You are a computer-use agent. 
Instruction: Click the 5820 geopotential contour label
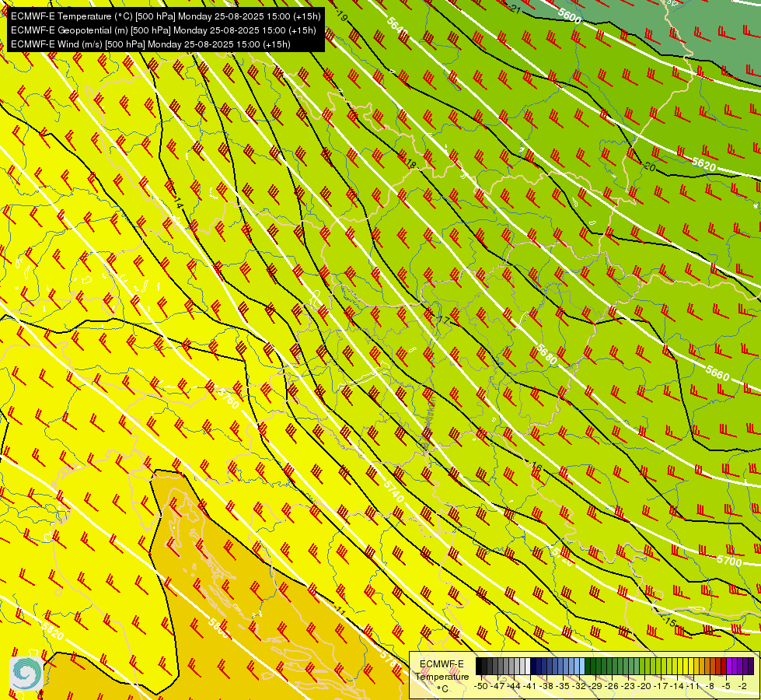coord(52,632)
